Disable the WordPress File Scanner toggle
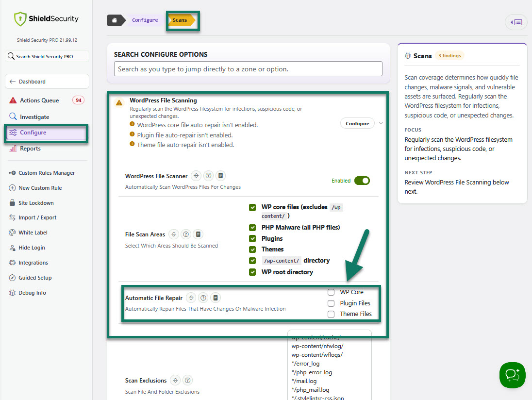 362,181
